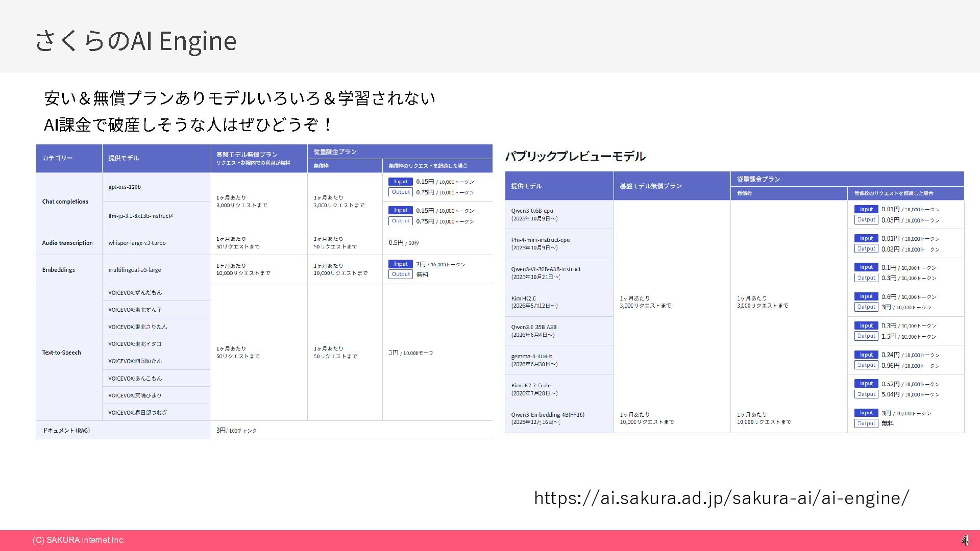Select the 'llm-jp-3.1-8x13b-instruct4' model cell
The image size is (980, 551).
tap(156, 216)
